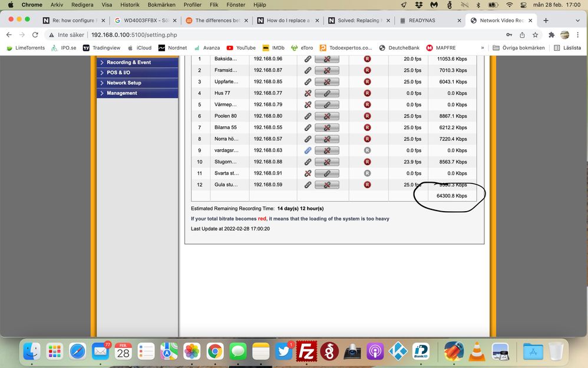
Task: Open the Tradingview bookmark
Action: pyautogui.click(x=101, y=48)
